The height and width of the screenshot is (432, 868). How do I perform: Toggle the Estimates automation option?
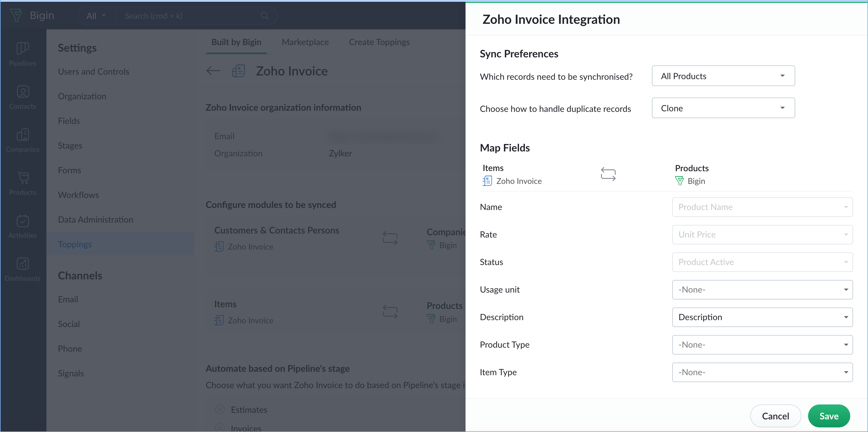(x=220, y=410)
